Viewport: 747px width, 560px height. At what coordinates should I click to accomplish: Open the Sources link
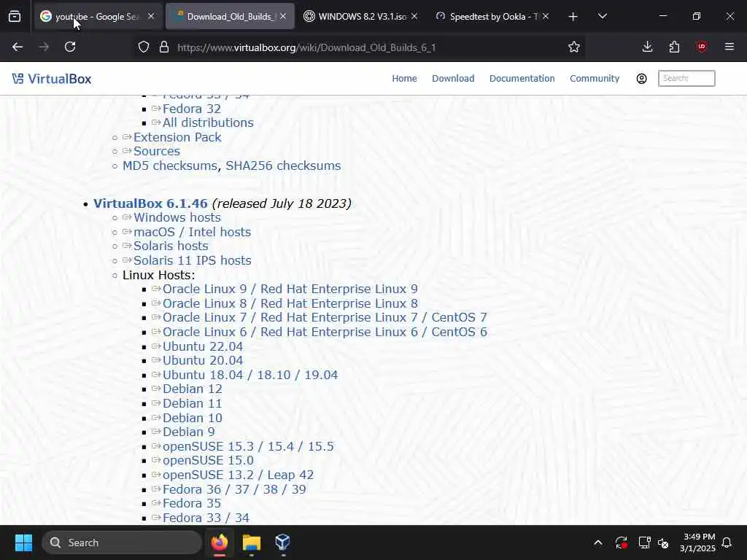tap(157, 151)
